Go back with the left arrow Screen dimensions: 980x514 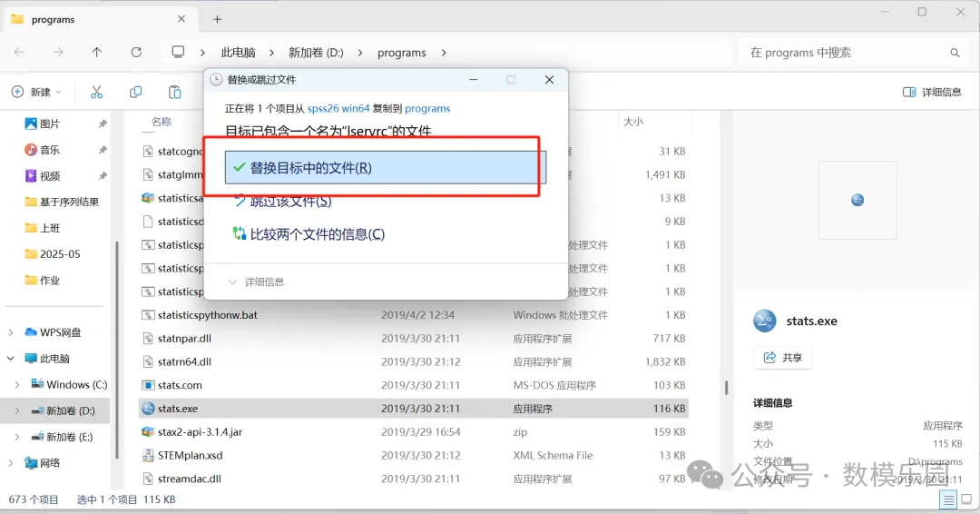[19, 53]
